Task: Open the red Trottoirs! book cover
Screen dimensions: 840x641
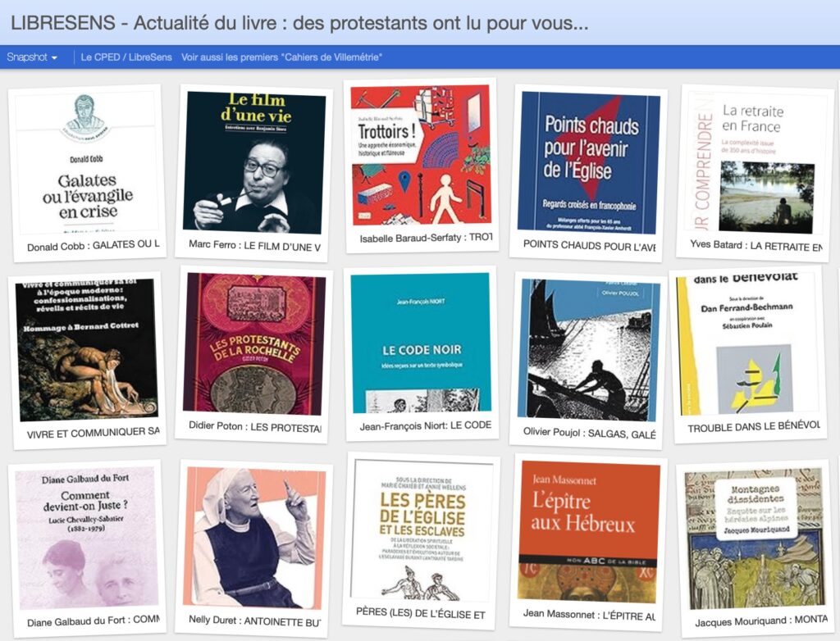Action: [x=421, y=155]
